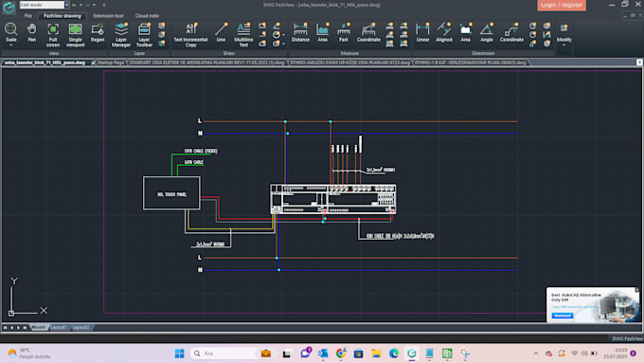The width and height of the screenshot is (644, 363).
Task: Expand the undo history dropdown arrow
Action: (80, 5)
